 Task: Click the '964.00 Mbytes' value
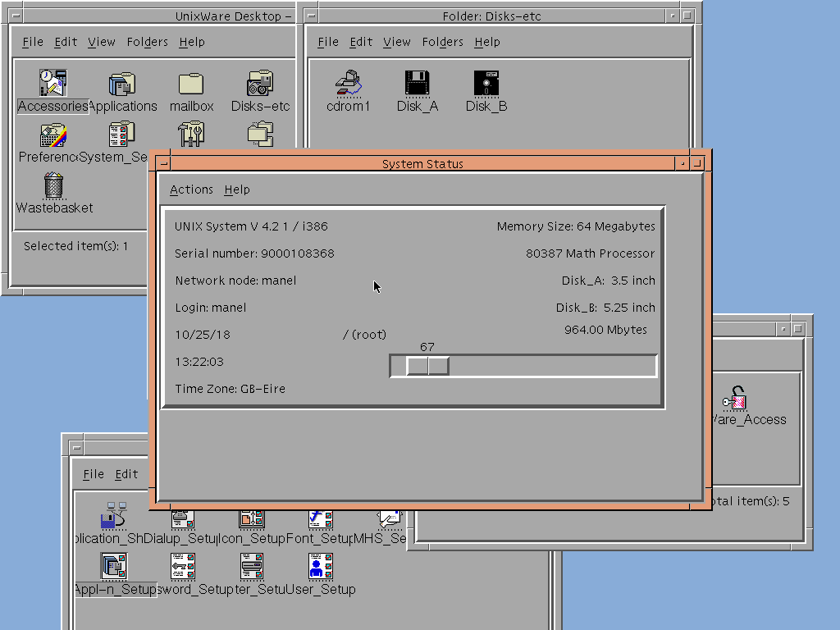tap(606, 330)
